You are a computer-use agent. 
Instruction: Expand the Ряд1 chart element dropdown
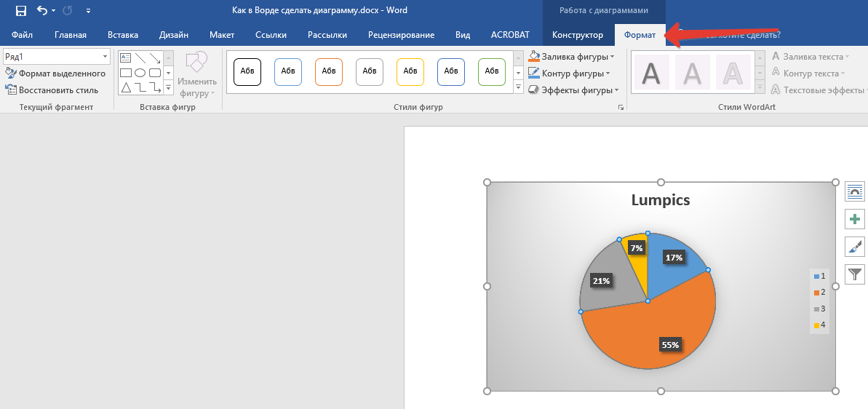click(105, 57)
